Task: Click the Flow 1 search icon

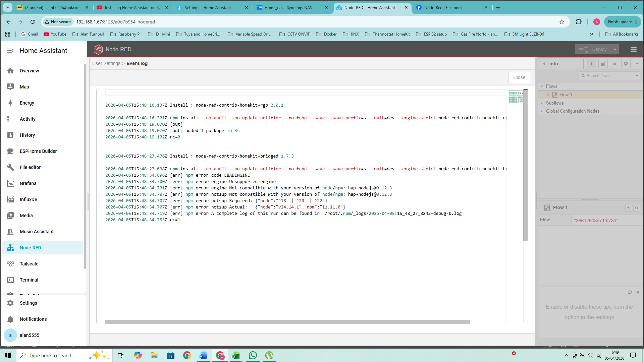Action: tap(636, 208)
